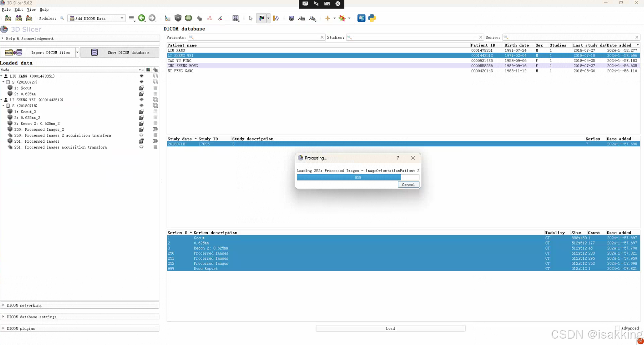Click the screenshot capture toolbar icon
The width and height of the screenshot is (644, 345).
tap(291, 18)
